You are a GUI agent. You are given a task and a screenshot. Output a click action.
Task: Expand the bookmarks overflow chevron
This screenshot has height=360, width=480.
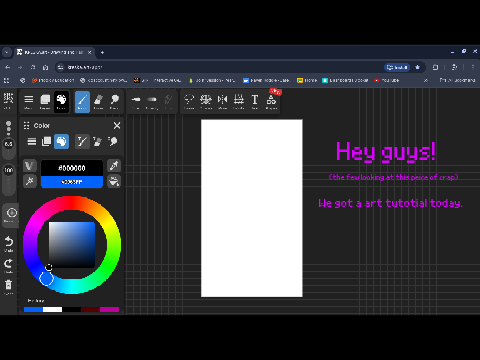point(426,80)
